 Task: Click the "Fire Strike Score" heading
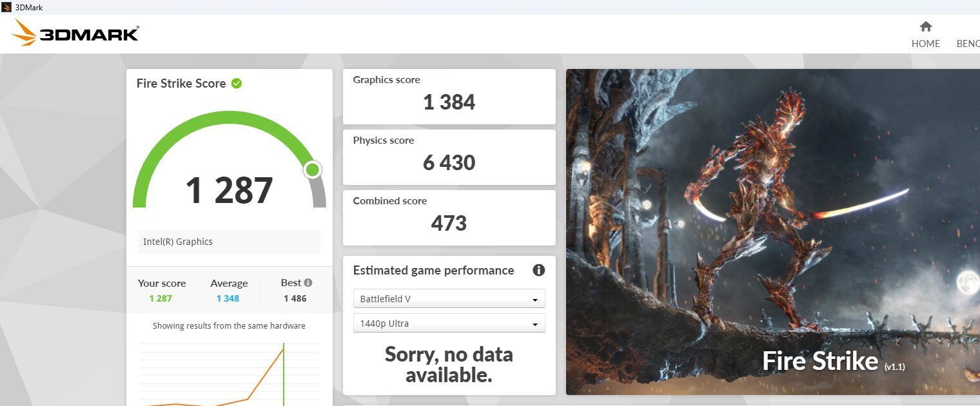[x=181, y=83]
